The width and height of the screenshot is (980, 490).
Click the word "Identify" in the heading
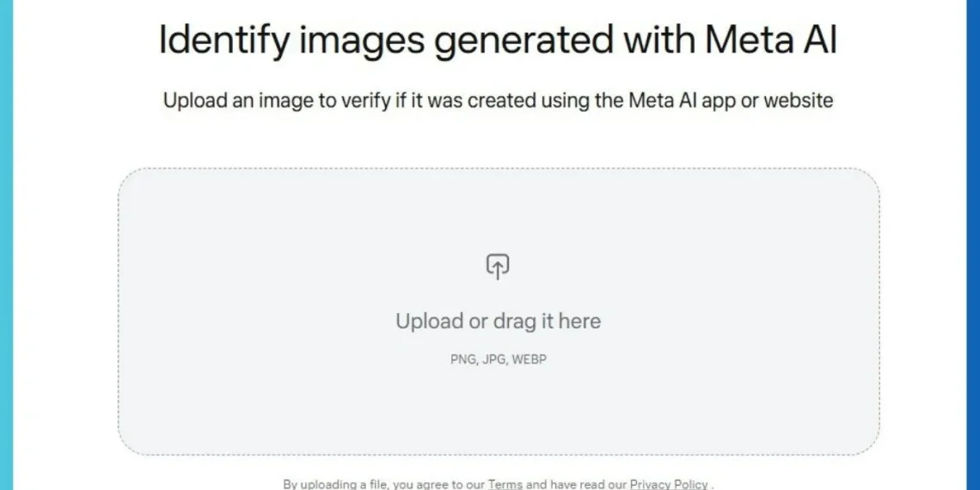pos(224,40)
